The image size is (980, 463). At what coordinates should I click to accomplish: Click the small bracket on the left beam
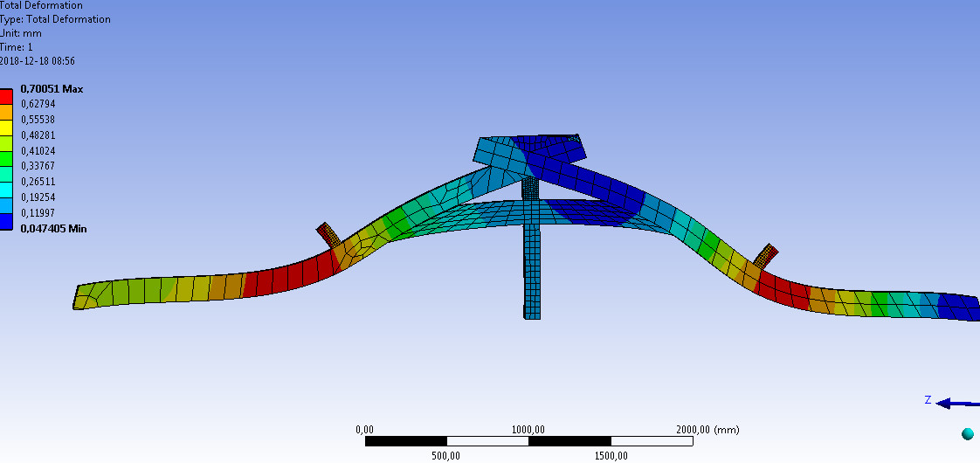click(x=326, y=235)
